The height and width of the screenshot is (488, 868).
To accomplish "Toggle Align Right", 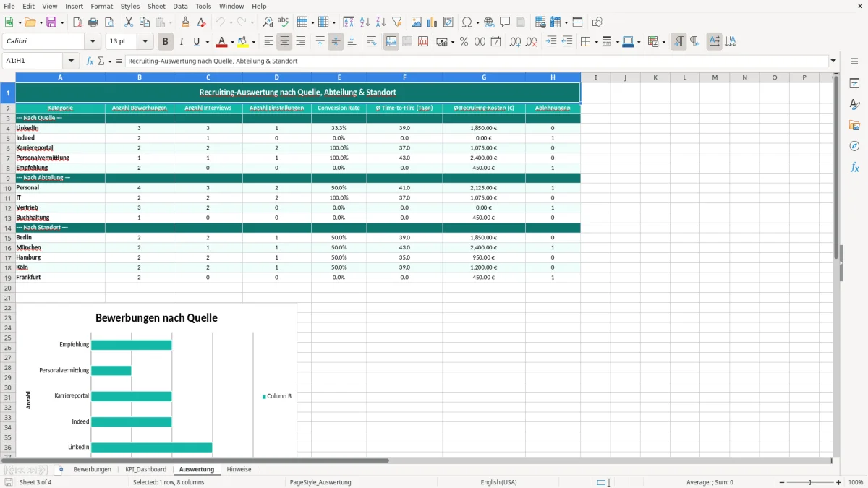I will pos(301,42).
